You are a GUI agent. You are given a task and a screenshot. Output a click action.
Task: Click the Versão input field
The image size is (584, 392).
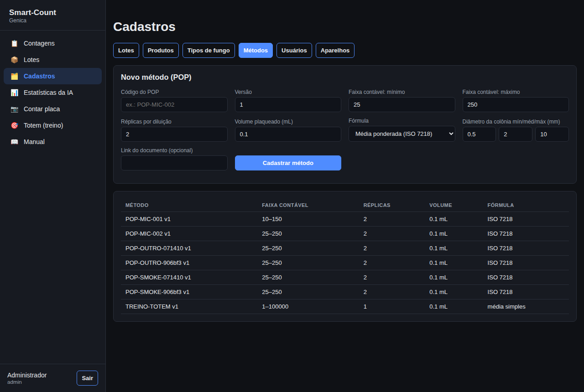[288, 104]
